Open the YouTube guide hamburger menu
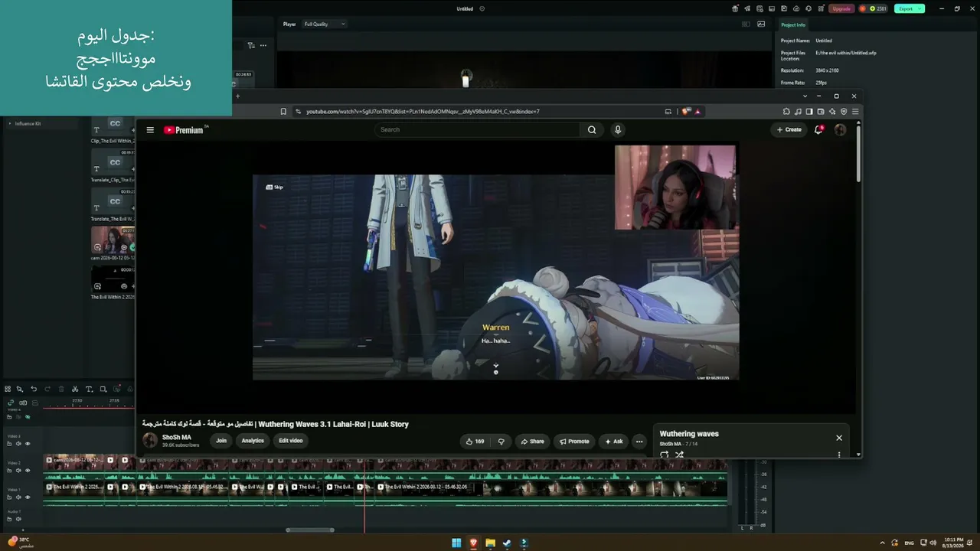Image resolution: width=980 pixels, height=551 pixels. (x=150, y=130)
